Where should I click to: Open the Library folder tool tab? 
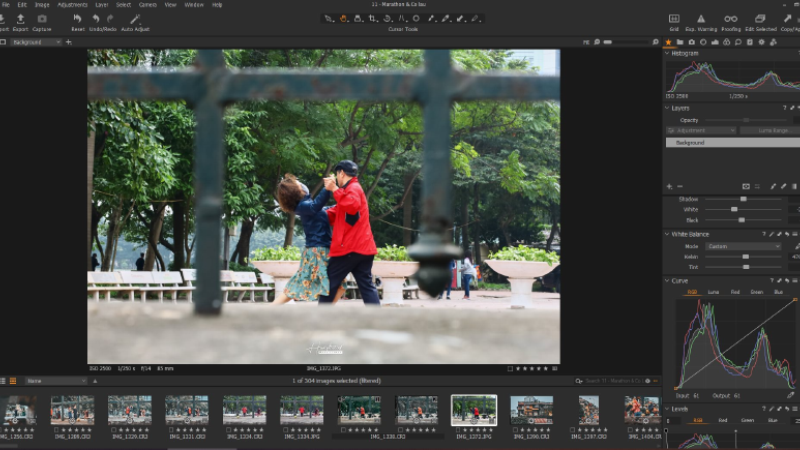click(680, 42)
